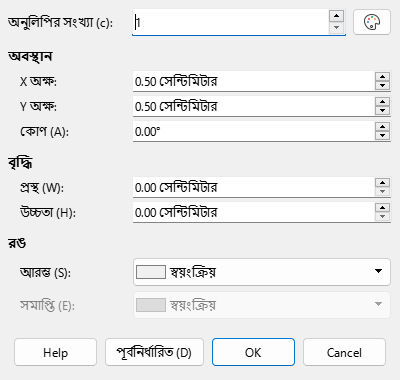Increase the number of copies value
Viewport: 400px width, 380px height.
pyautogui.click(x=336, y=16)
